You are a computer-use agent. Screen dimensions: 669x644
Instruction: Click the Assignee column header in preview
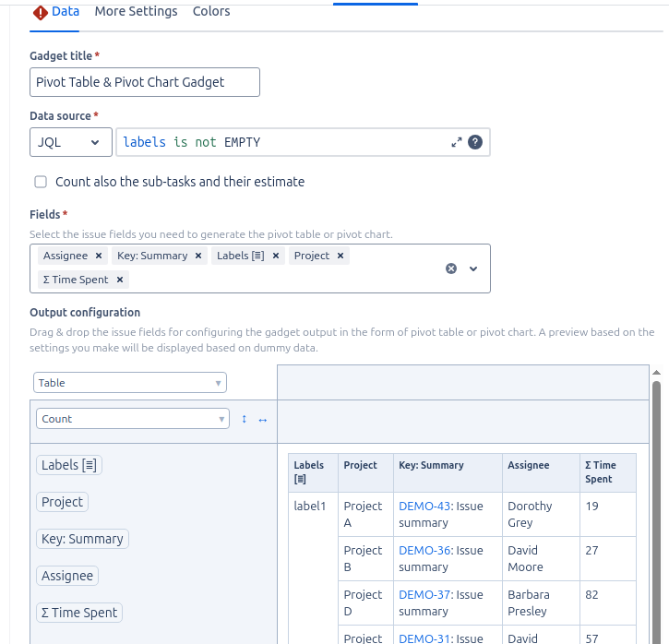click(x=541, y=472)
